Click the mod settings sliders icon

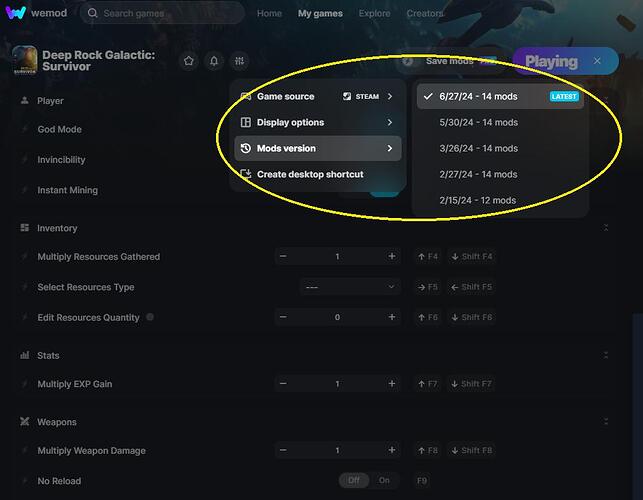pos(237,61)
